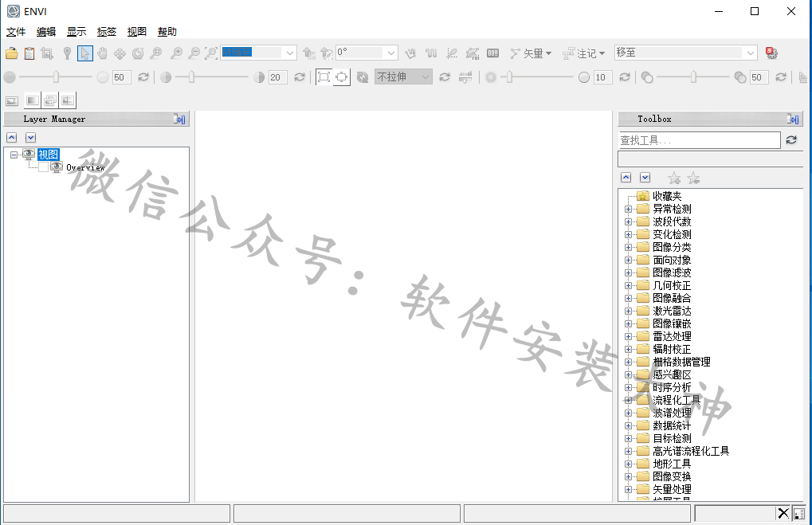The height and width of the screenshot is (525, 812).
Task: Open the 文件 menu
Action: [x=15, y=32]
